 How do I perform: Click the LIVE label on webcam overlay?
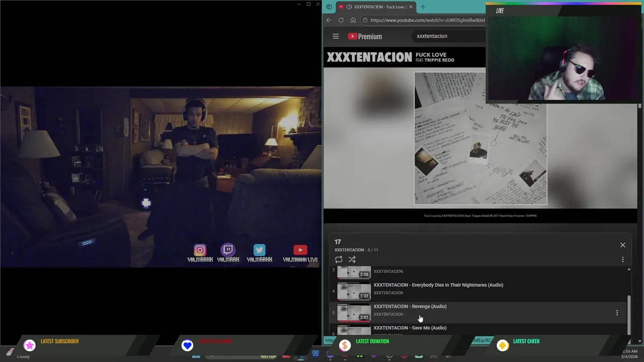[500, 11]
